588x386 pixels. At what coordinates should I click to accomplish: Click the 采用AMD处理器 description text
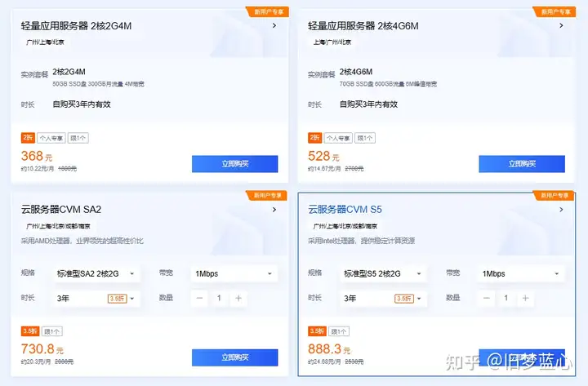82,241
